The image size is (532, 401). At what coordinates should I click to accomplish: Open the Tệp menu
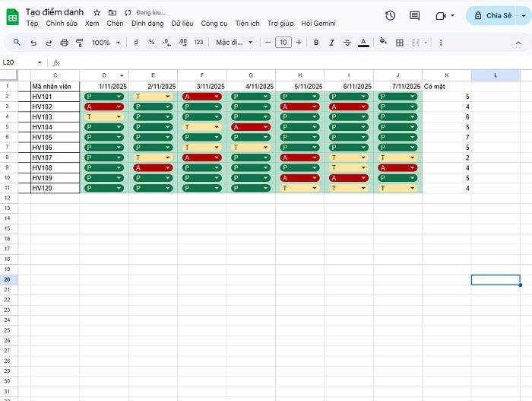[32, 24]
